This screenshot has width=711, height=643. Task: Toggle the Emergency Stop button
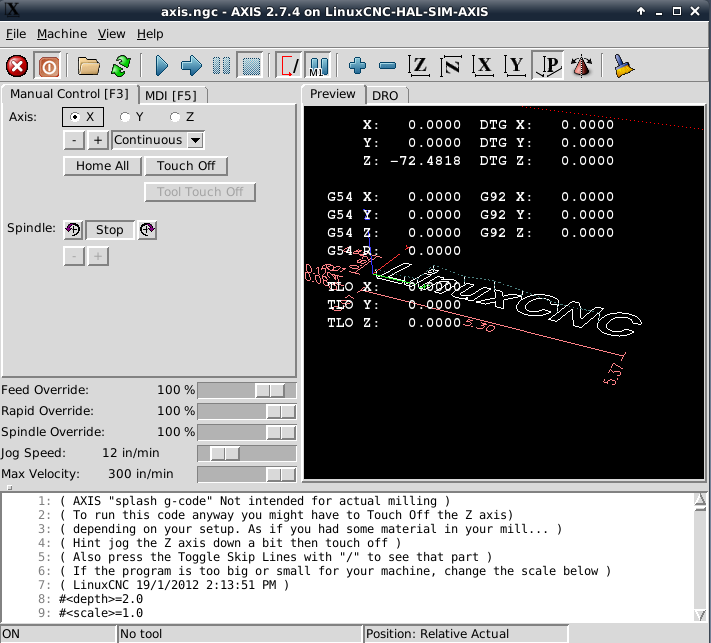tap(17, 66)
